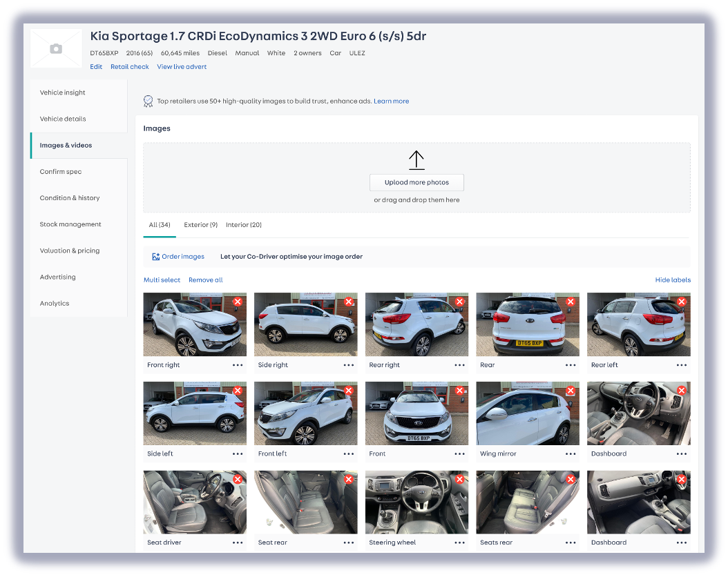Image resolution: width=728 pixels, height=577 pixels.
Task: Delete the Rear photo via red X icon
Action: click(571, 302)
